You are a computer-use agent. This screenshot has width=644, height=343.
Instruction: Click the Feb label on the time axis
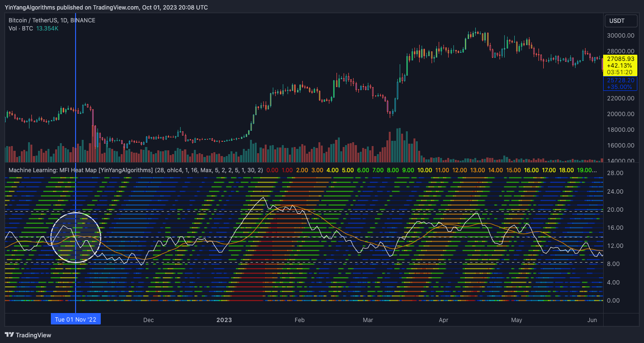tap(299, 320)
